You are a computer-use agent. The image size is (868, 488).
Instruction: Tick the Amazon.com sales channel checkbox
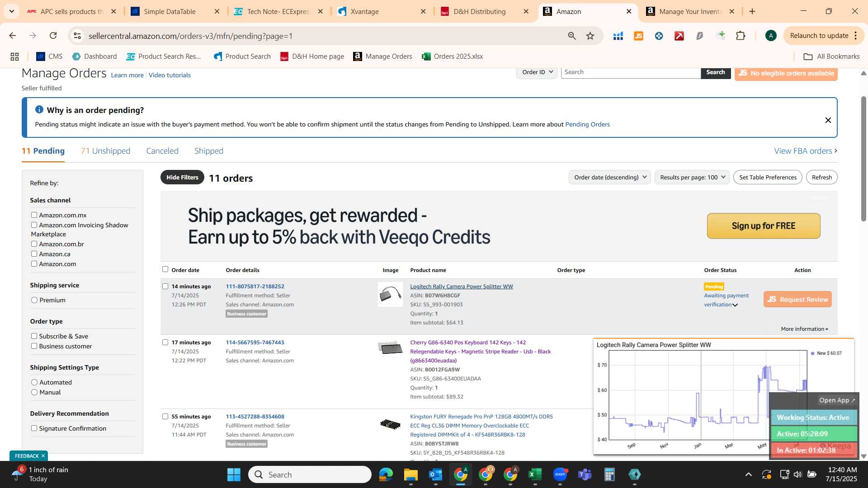coord(34,264)
